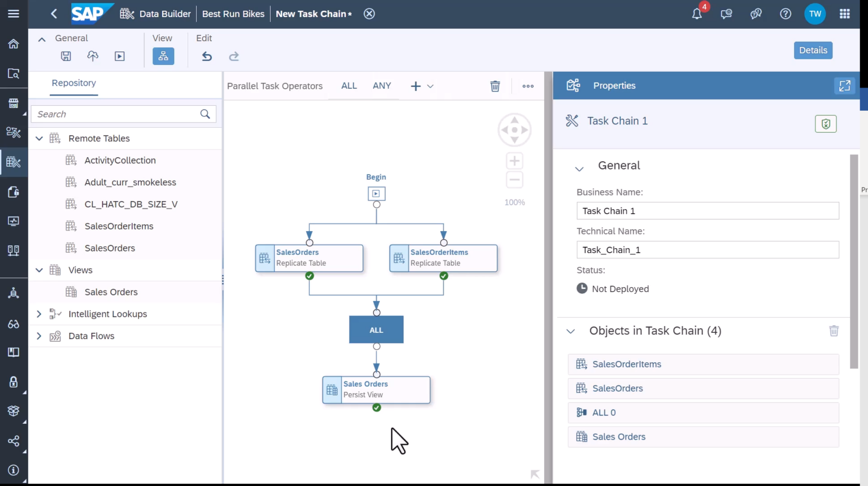Open the authorization shield icon in Properties
Image resolution: width=868 pixels, height=486 pixels.
tap(826, 123)
